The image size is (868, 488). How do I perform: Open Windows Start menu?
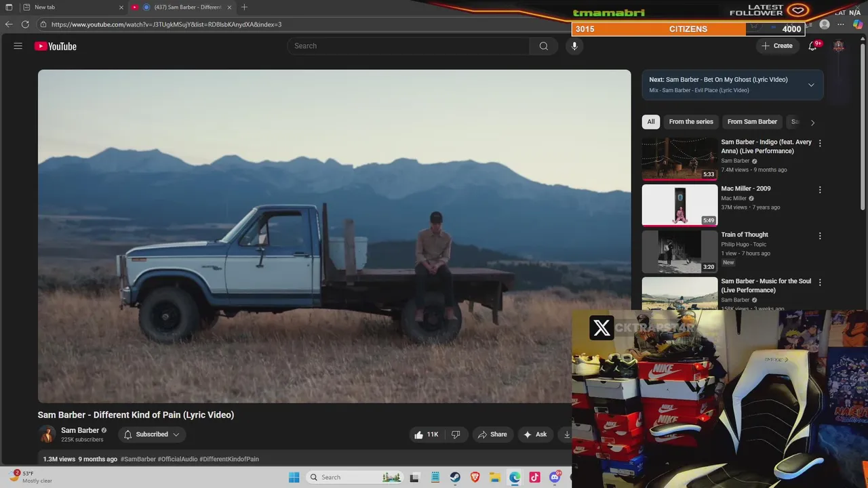(294, 477)
